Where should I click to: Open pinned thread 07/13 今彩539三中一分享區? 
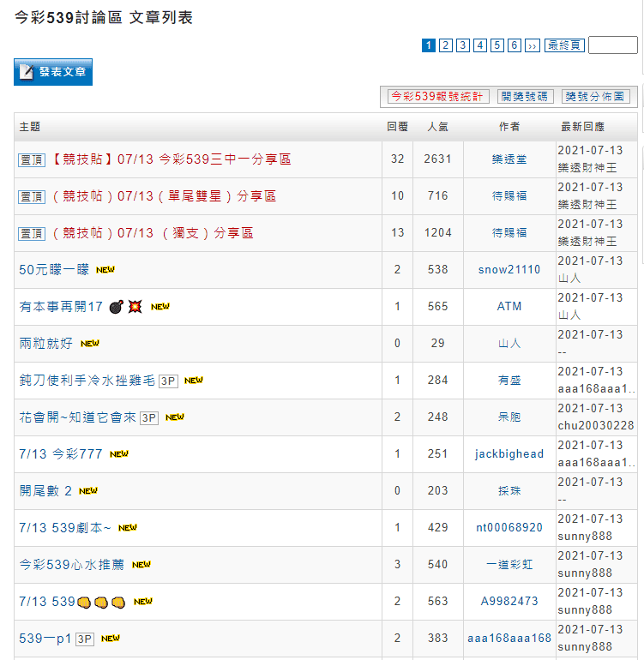click(x=171, y=159)
